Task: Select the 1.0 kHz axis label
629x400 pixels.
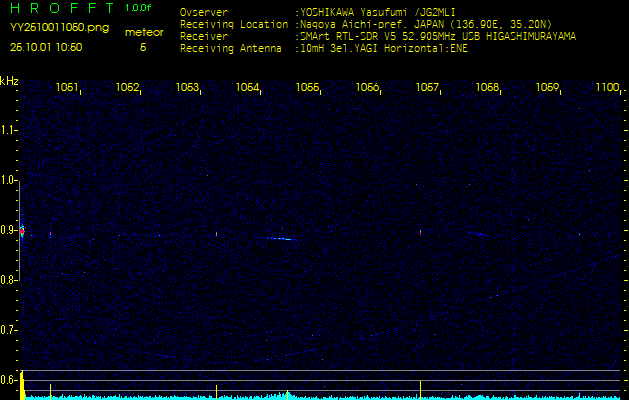Action: pos(9,180)
